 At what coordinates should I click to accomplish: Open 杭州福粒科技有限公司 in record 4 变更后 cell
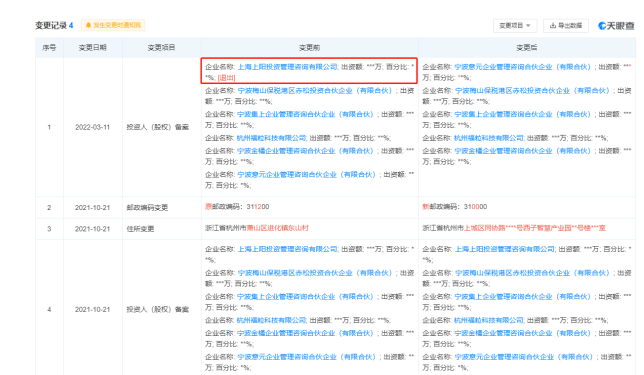pos(489,320)
